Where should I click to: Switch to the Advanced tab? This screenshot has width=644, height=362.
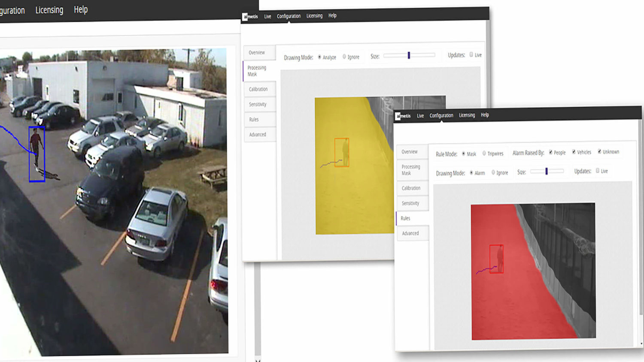click(x=258, y=134)
